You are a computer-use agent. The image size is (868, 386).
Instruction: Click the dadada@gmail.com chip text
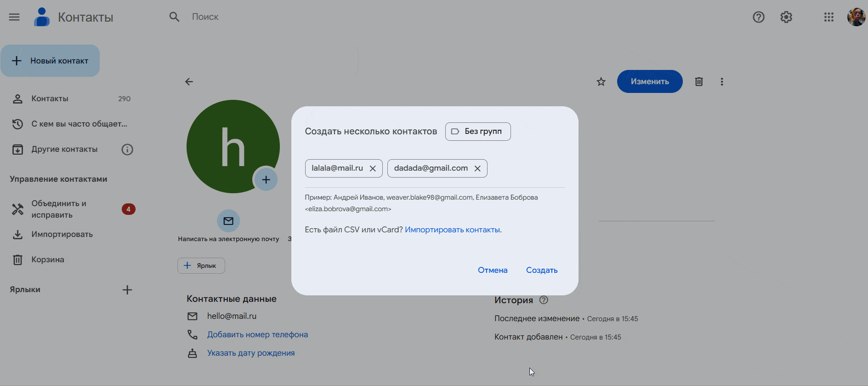(431, 168)
